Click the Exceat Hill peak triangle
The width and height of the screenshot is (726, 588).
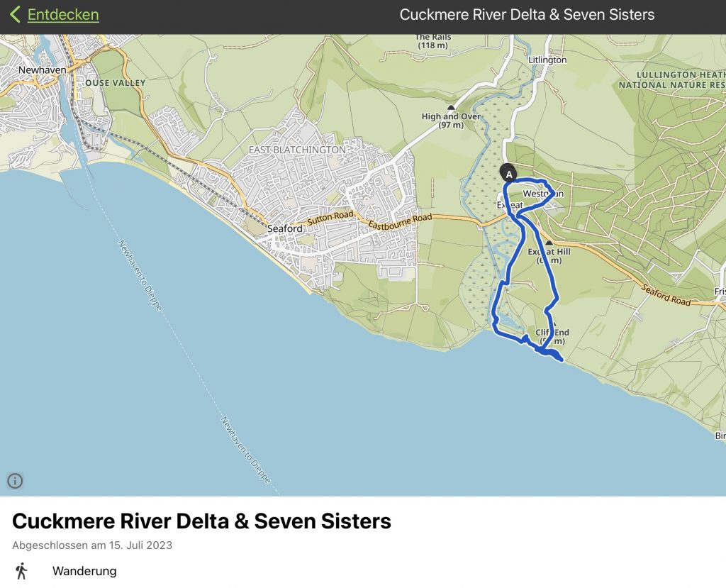(x=548, y=243)
